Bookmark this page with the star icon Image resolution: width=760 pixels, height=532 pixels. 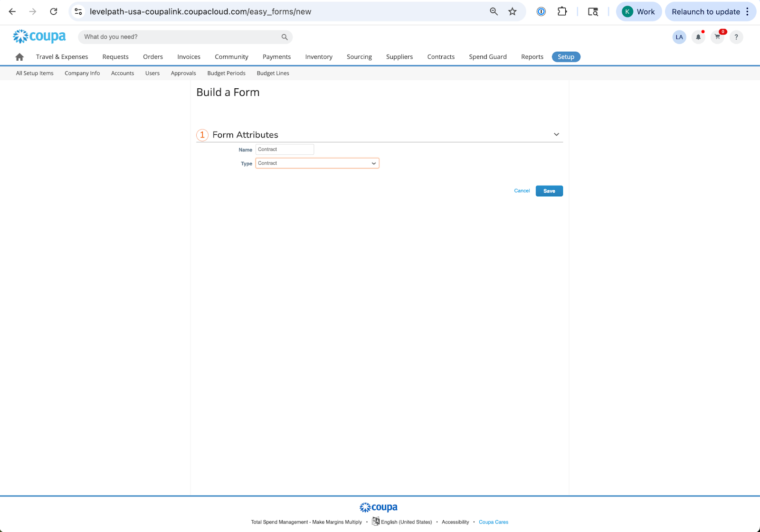(x=512, y=12)
